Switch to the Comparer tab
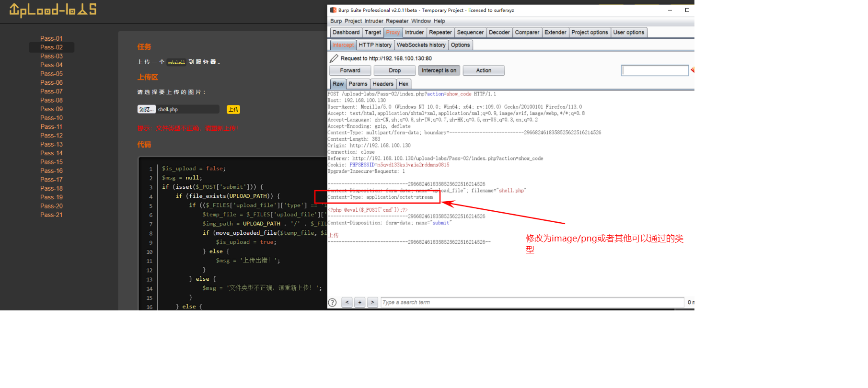This screenshot has width=868, height=388. pyautogui.click(x=527, y=33)
